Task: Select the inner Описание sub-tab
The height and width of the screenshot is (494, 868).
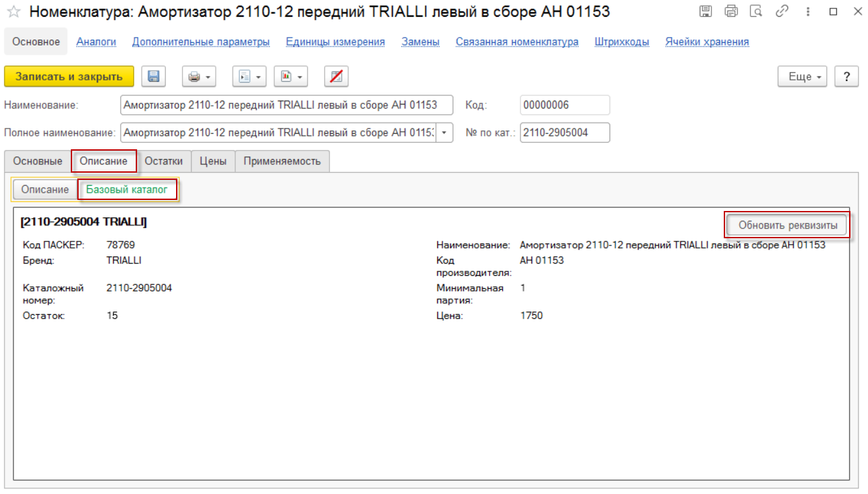Action: tap(45, 190)
